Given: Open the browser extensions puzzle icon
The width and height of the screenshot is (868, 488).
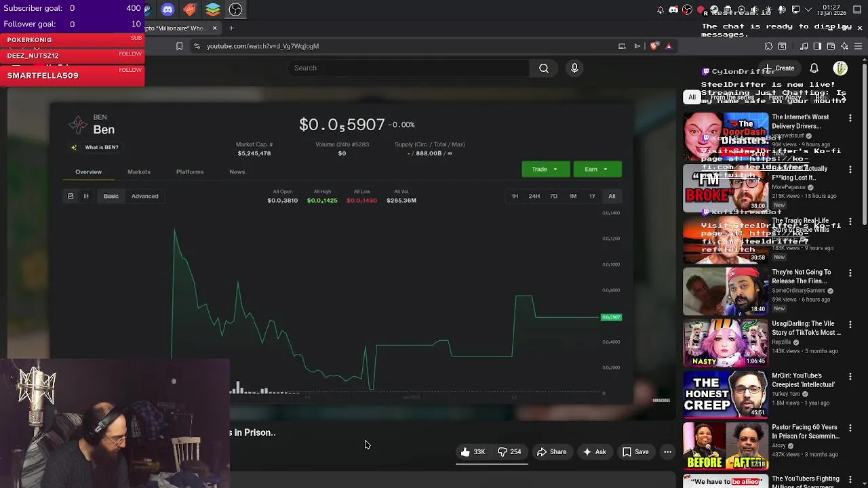Looking at the screenshot, I should pyautogui.click(x=768, y=46).
